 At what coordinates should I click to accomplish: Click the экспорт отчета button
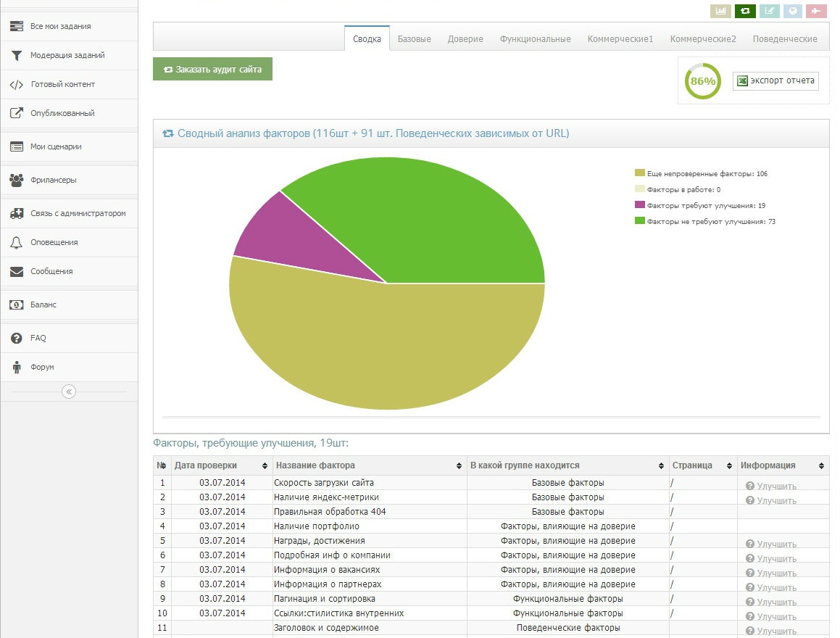point(775,80)
